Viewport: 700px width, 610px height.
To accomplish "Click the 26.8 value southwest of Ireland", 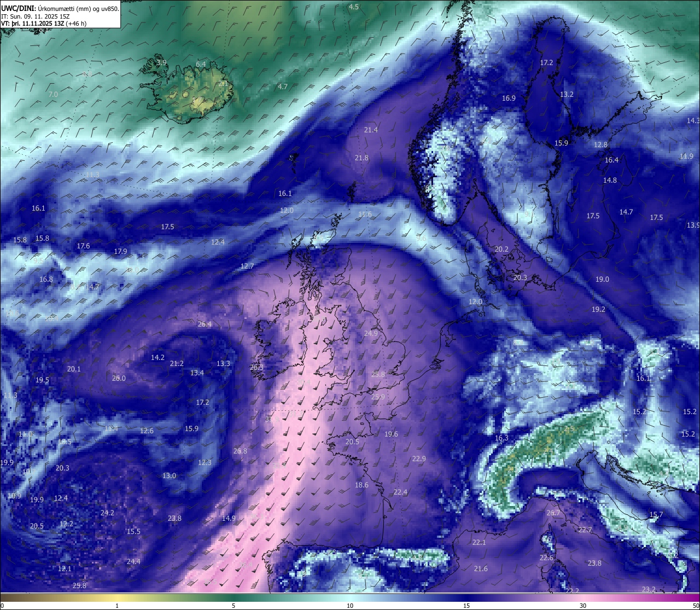I will [x=240, y=451].
